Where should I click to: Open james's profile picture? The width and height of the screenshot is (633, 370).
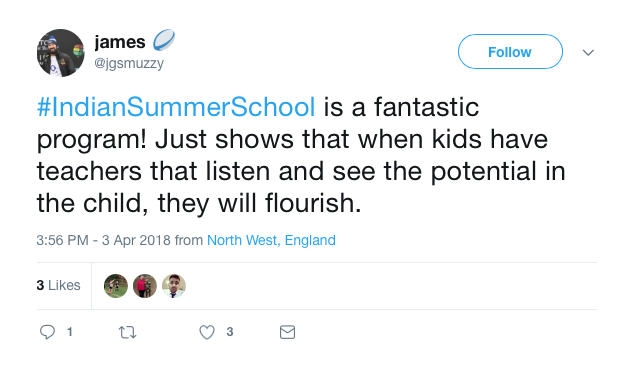click(x=61, y=53)
